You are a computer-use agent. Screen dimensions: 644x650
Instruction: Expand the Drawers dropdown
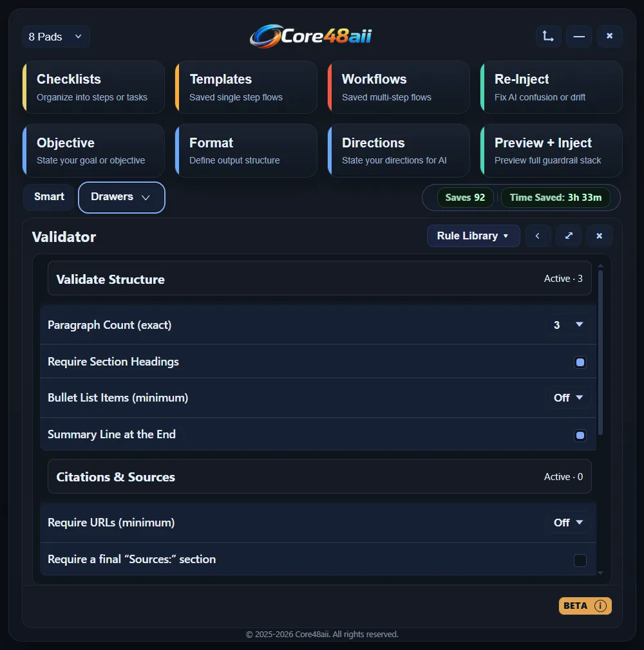click(121, 197)
